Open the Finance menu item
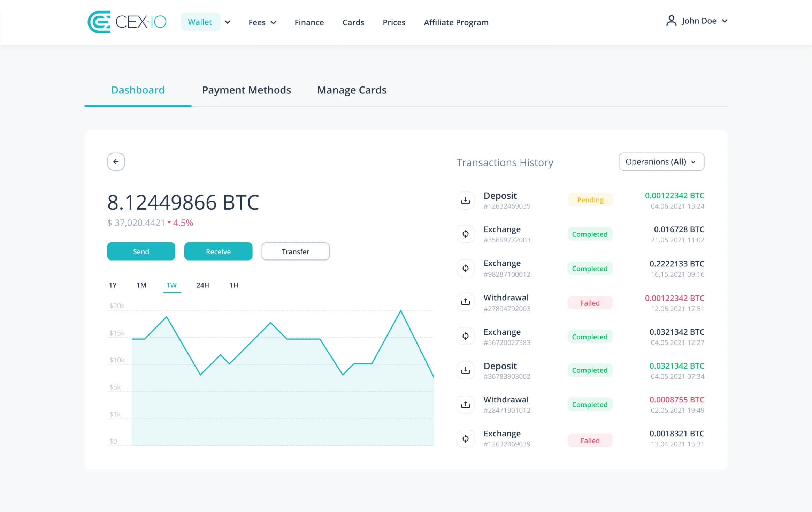812x512 pixels. pos(309,22)
